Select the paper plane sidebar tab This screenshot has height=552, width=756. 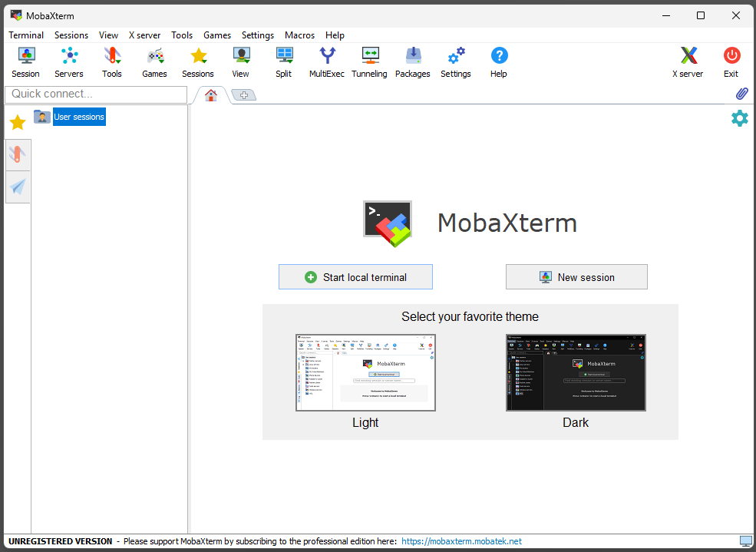[x=18, y=187]
